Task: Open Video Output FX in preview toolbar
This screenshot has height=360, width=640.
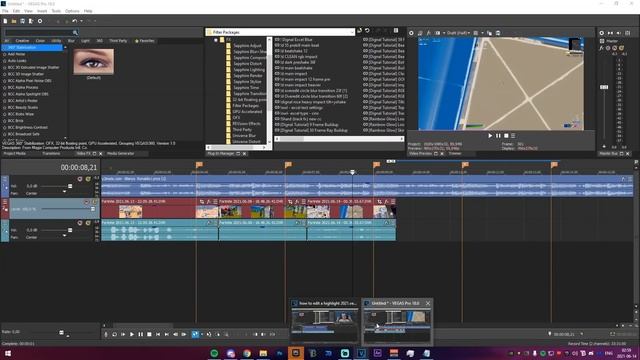Action: point(429,33)
